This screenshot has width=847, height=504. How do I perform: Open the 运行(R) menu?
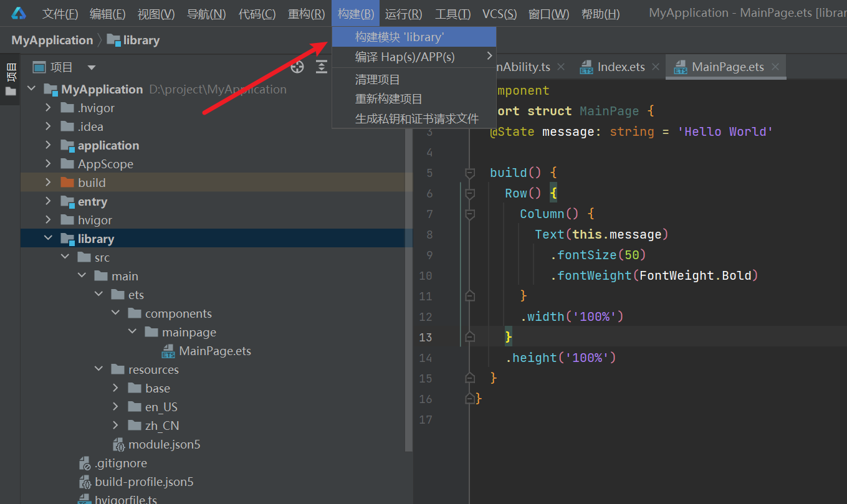click(403, 14)
